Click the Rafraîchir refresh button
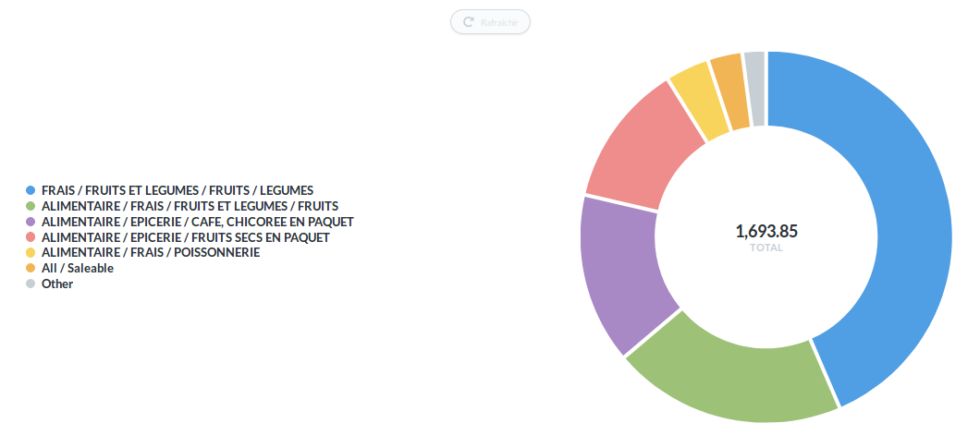980x435 pixels. coord(490,22)
